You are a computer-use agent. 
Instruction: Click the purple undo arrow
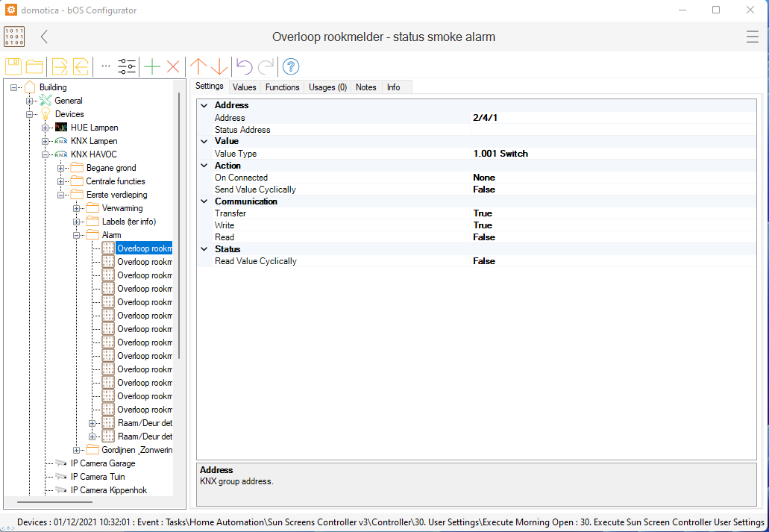point(244,66)
